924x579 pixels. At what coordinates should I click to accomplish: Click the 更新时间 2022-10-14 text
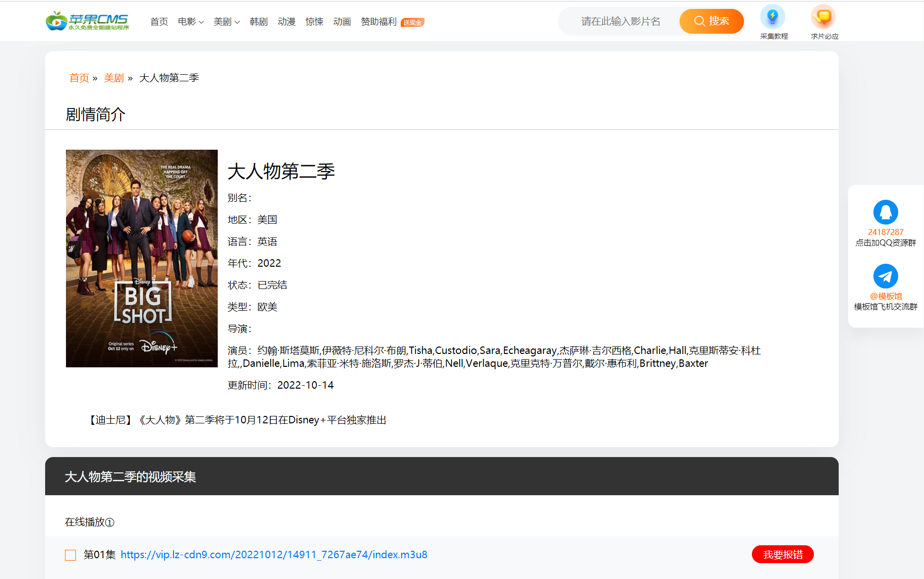pyautogui.click(x=281, y=385)
